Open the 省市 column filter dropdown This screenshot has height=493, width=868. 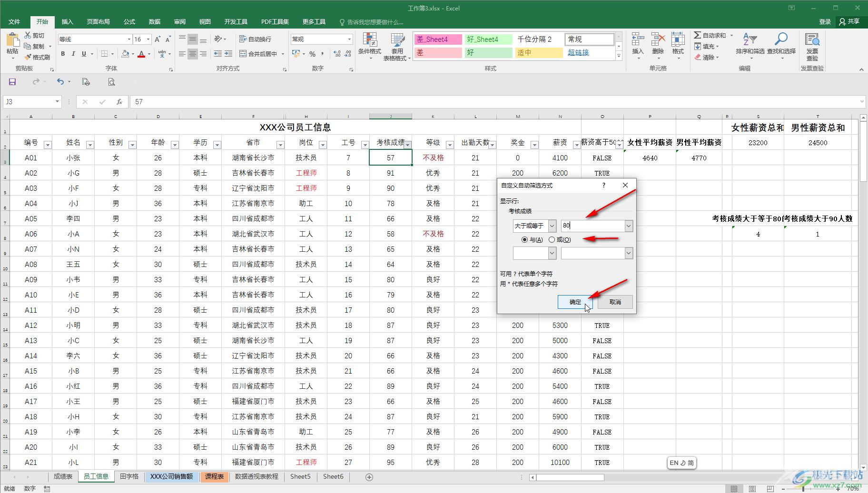pyautogui.click(x=280, y=145)
